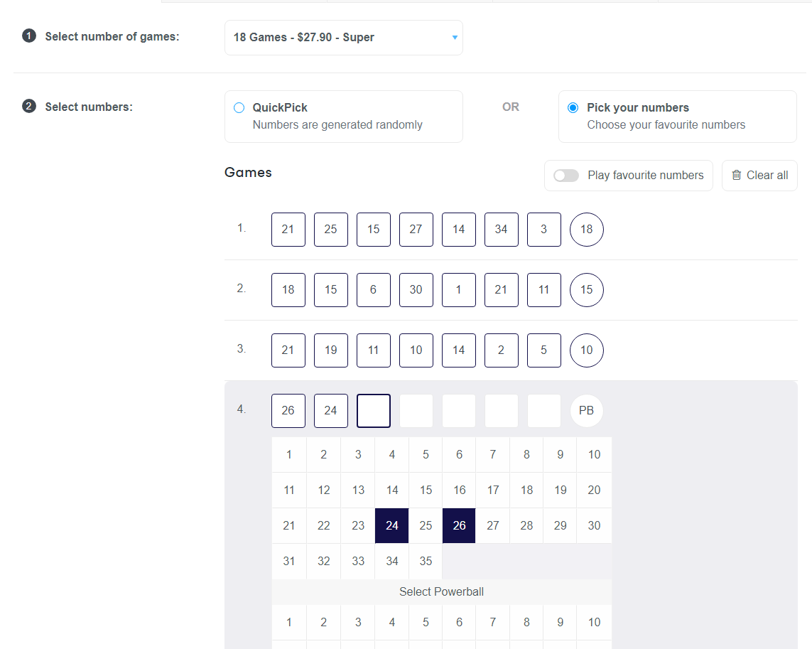The image size is (812, 649).
Task: Choose Powerball number 3
Action: [x=358, y=622]
